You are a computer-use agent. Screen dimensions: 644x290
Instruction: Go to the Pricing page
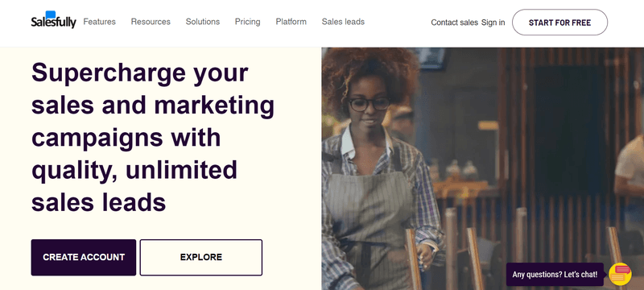tap(248, 22)
